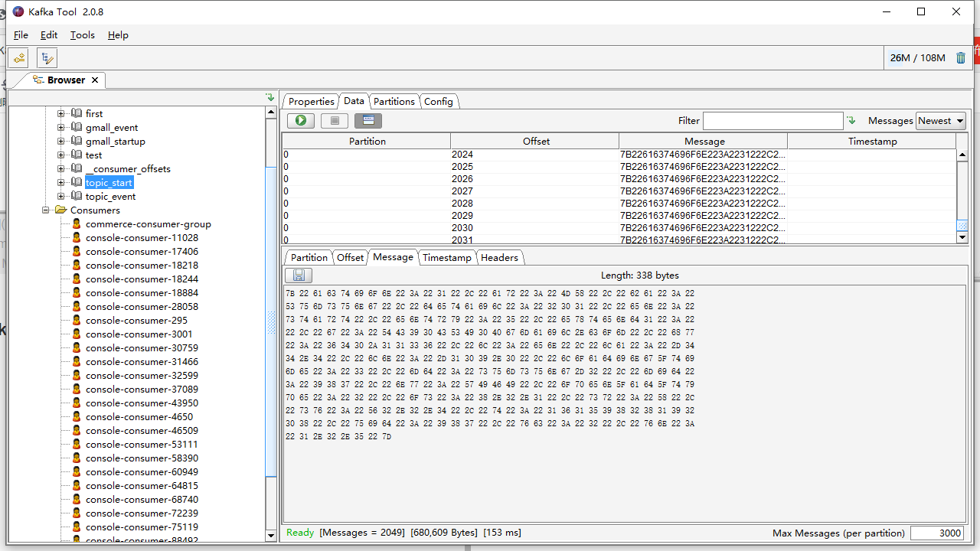Select the console-consumer-46509 consumer
The width and height of the screenshot is (980, 551).
142,430
